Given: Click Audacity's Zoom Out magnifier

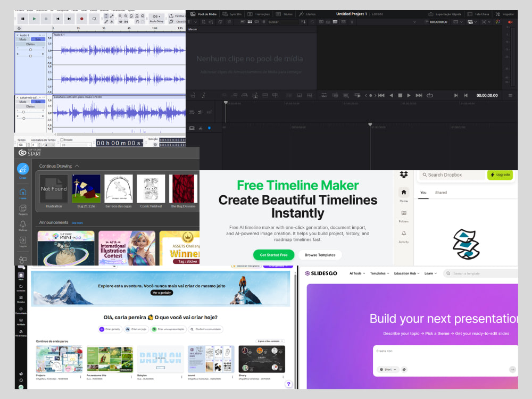Looking at the screenshot, I should pyautogui.click(x=126, y=16).
